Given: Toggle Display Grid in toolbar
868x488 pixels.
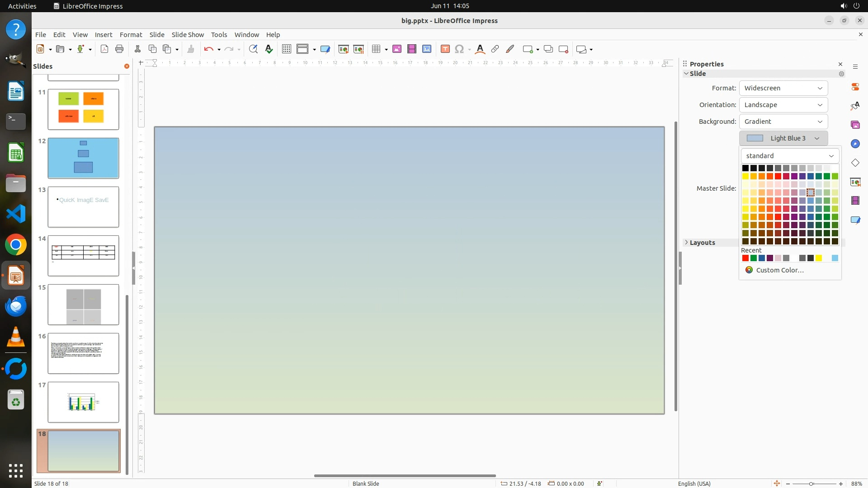Looking at the screenshot, I should pyautogui.click(x=287, y=49).
